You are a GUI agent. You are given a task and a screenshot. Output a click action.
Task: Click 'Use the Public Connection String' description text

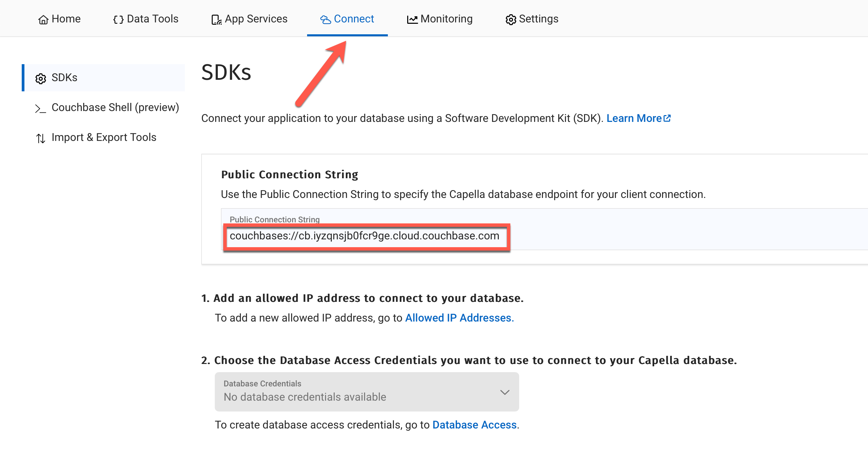(463, 194)
